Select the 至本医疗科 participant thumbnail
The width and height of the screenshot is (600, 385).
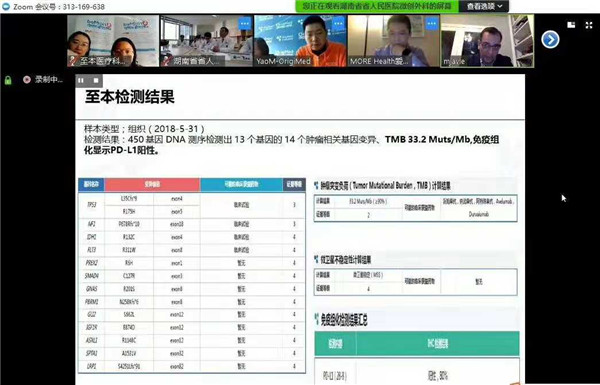pos(113,41)
